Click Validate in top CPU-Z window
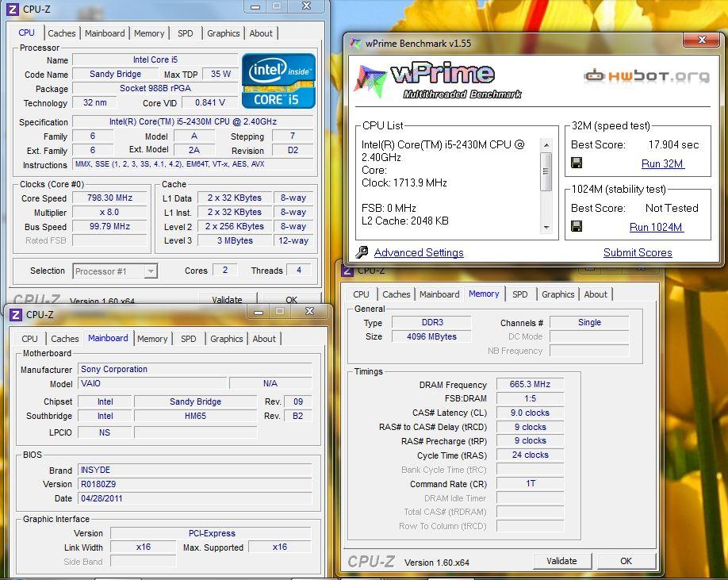 227,298
